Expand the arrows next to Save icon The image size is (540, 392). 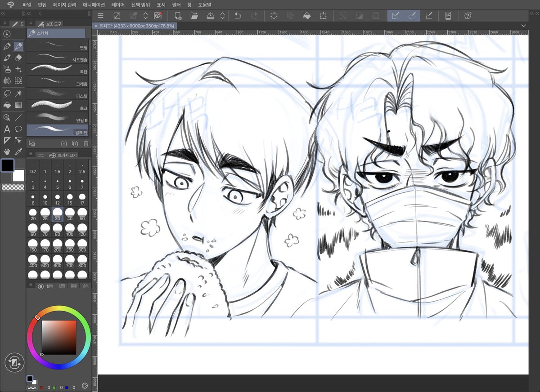tap(222, 16)
